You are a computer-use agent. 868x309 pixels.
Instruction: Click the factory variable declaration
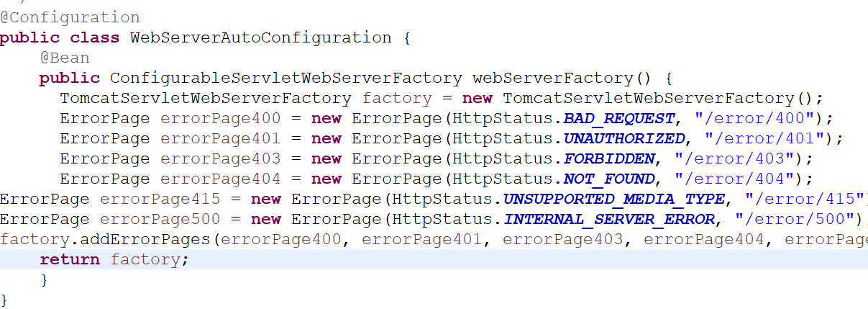click(397, 98)
